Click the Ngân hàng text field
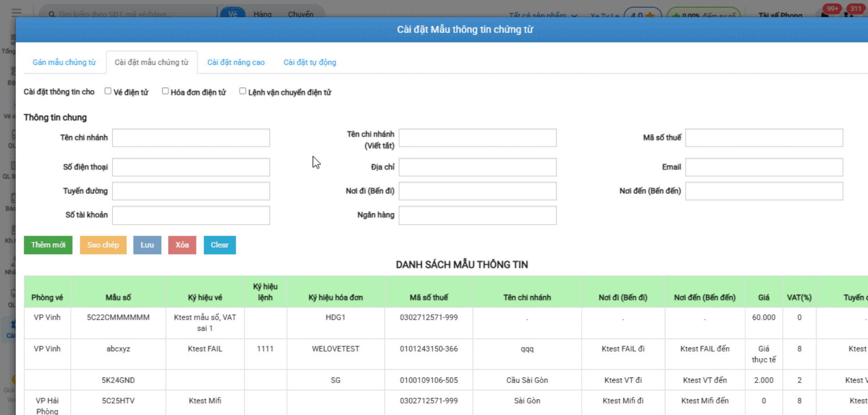This screenshot has height=415, width=868. point(477,215)
